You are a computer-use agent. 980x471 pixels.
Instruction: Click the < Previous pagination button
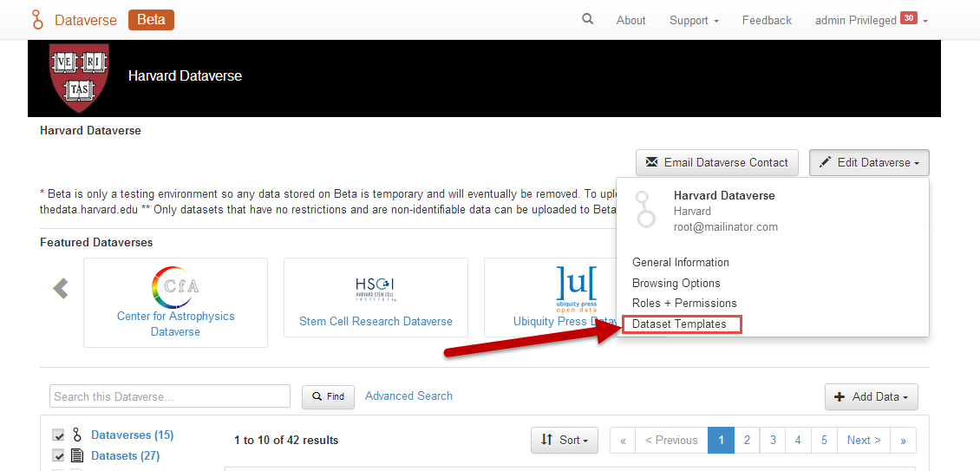[x=672, y=441]
